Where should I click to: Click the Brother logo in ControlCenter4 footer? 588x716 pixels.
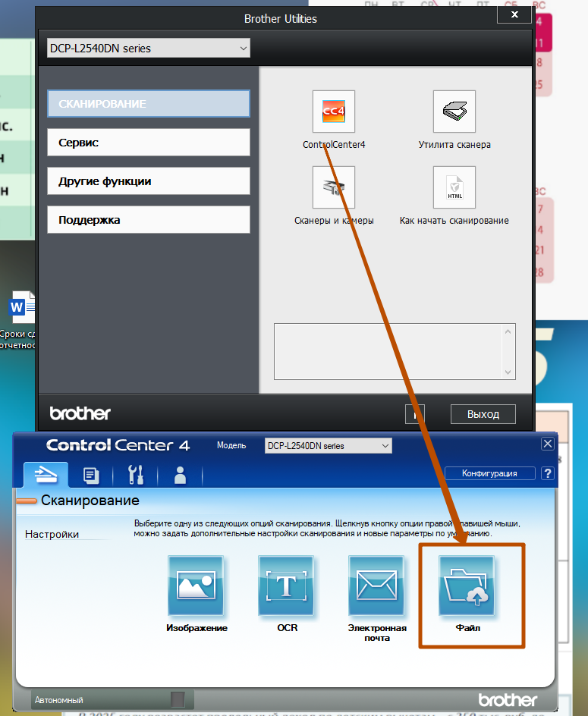[508, 699]
